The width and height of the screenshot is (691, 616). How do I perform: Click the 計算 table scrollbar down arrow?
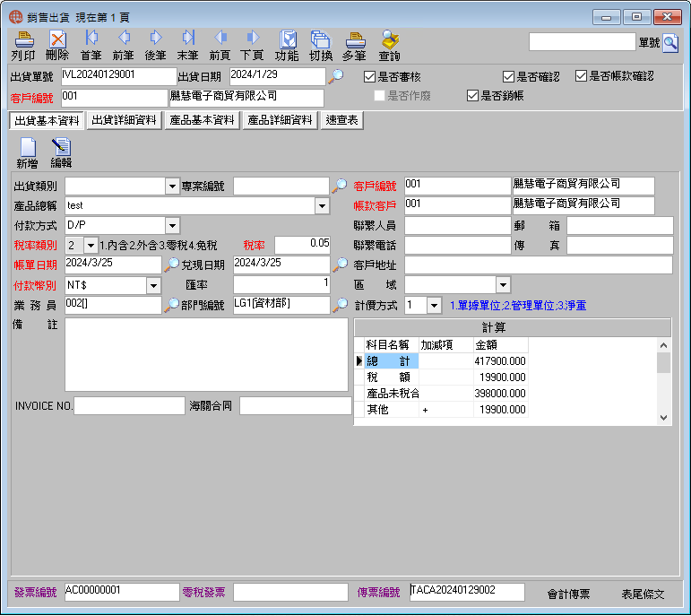664,417
